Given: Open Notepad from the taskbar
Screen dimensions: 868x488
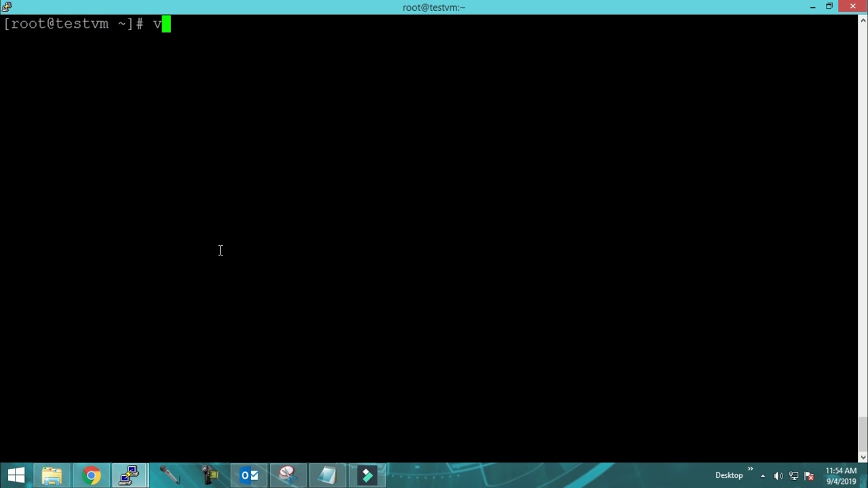Looking at the screenshot, I should click(x=328, y=475).
